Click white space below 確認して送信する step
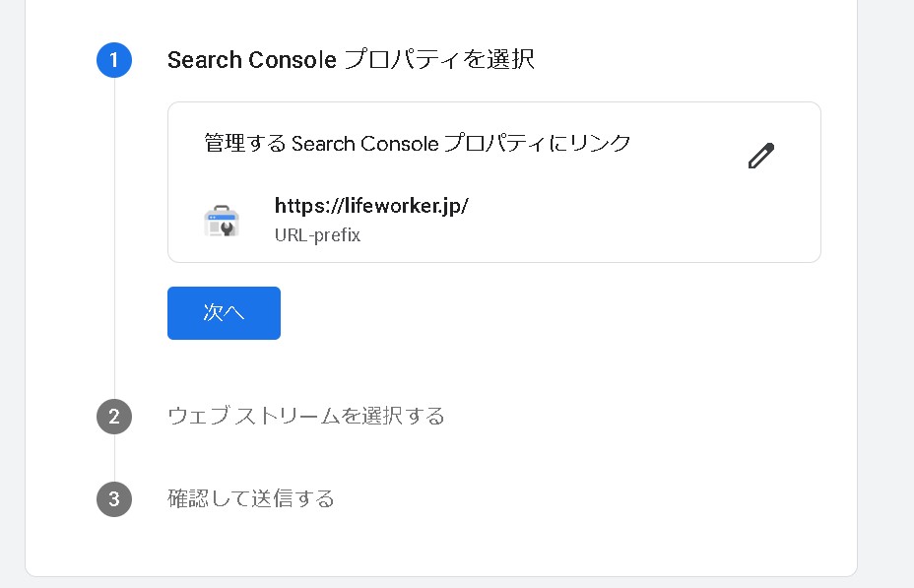Viewport: 914px width, 588px height. click(443, 547)
